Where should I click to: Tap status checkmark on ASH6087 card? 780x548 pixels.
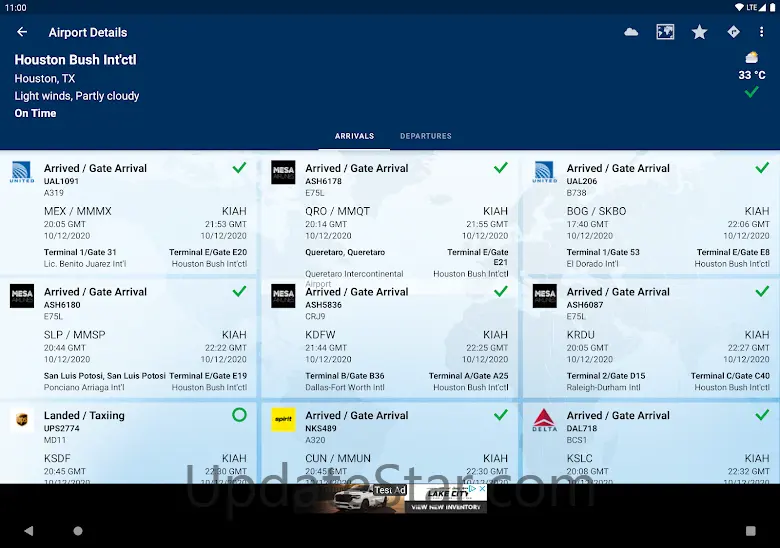coord(762,291)
